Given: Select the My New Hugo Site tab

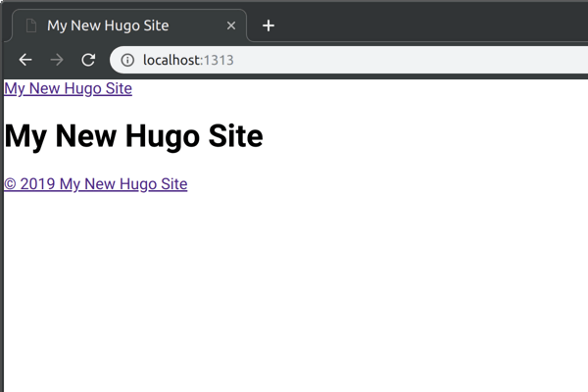Looking at the screenshot, I should point(127,25).
